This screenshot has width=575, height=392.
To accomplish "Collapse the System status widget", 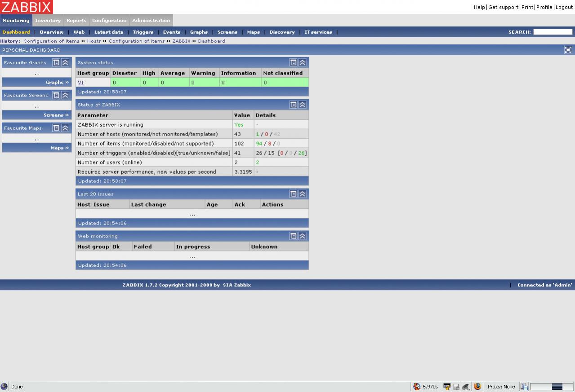I will [303, 62].
